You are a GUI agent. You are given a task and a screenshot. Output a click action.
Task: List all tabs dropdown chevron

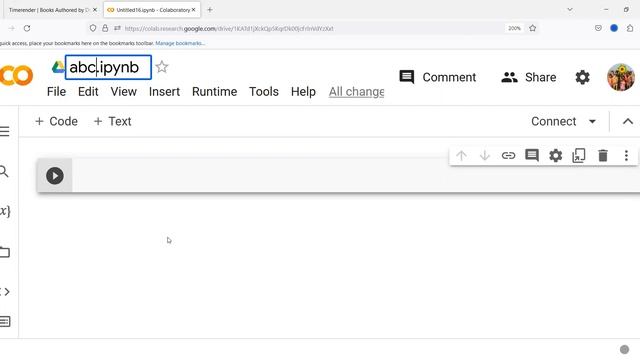(x=570, y=9)
